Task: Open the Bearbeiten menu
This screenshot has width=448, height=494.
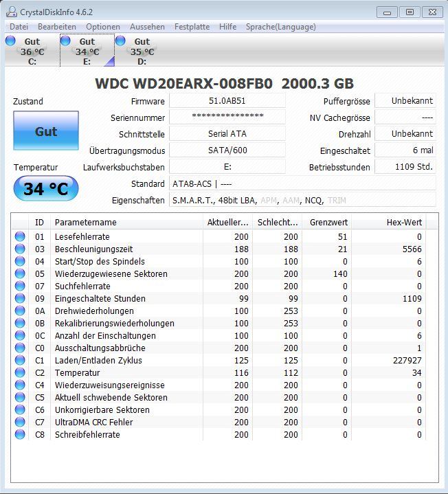Action: [57, 27]
